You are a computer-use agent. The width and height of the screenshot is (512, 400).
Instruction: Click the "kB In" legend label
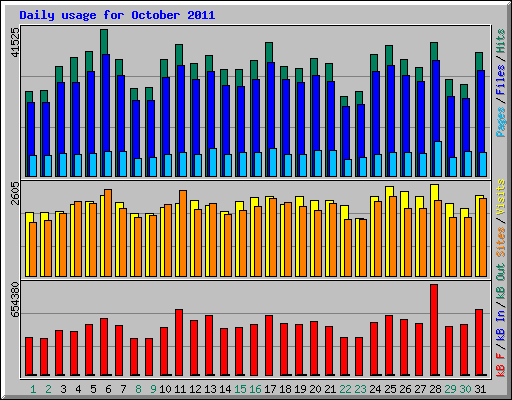(x=500, y=325)
